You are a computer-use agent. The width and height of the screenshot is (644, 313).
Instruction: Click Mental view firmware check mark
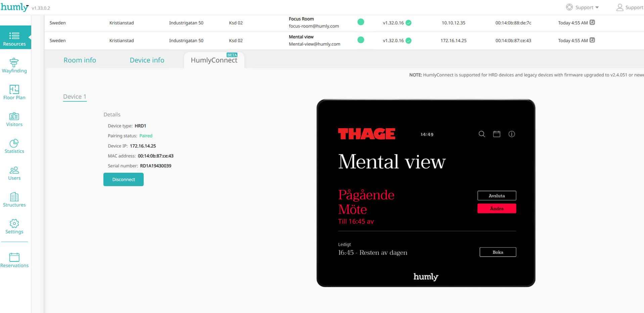408,41
